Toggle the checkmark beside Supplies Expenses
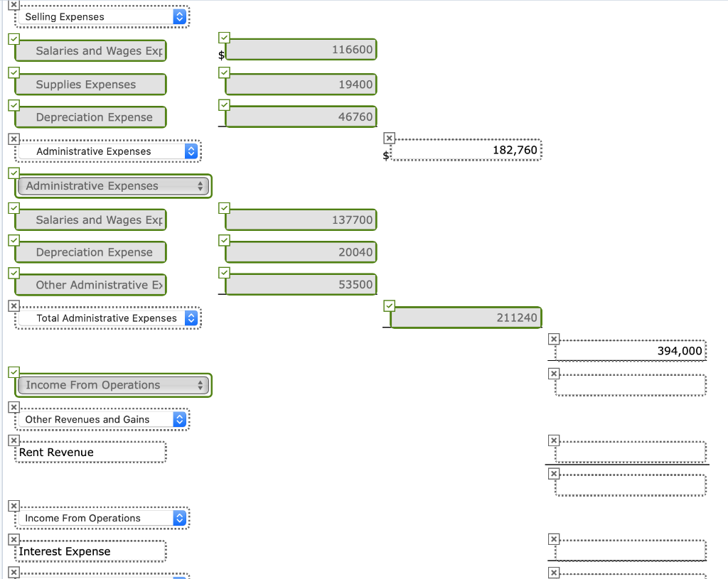Image resolution: width=728 pixels, height=579 pixels. [x=12, y=72]
